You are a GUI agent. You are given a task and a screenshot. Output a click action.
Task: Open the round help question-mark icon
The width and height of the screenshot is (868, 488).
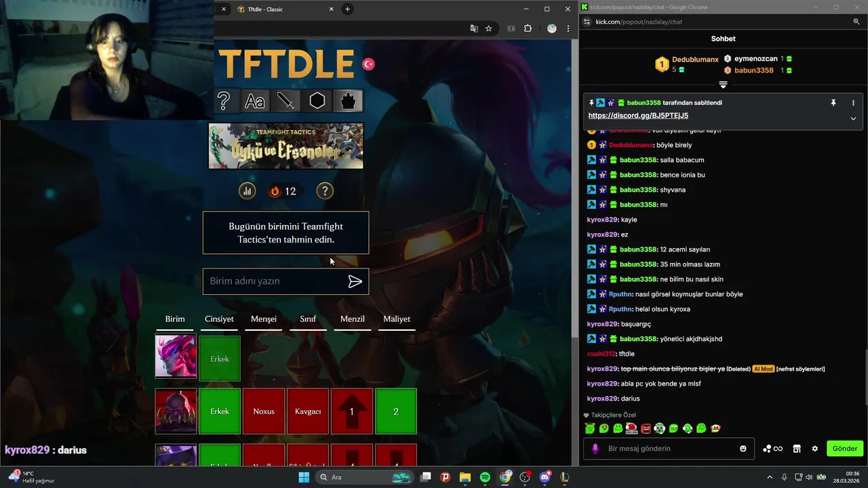[x=325, y=191]
